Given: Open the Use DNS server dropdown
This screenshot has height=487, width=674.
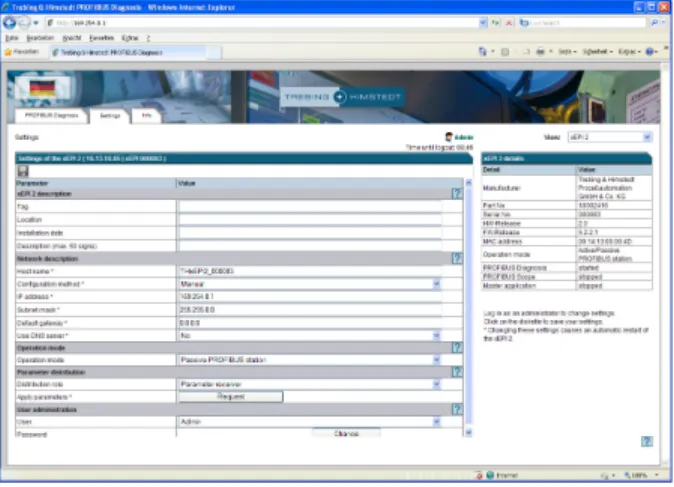Looking at the screenshot, I should (436, 336).
